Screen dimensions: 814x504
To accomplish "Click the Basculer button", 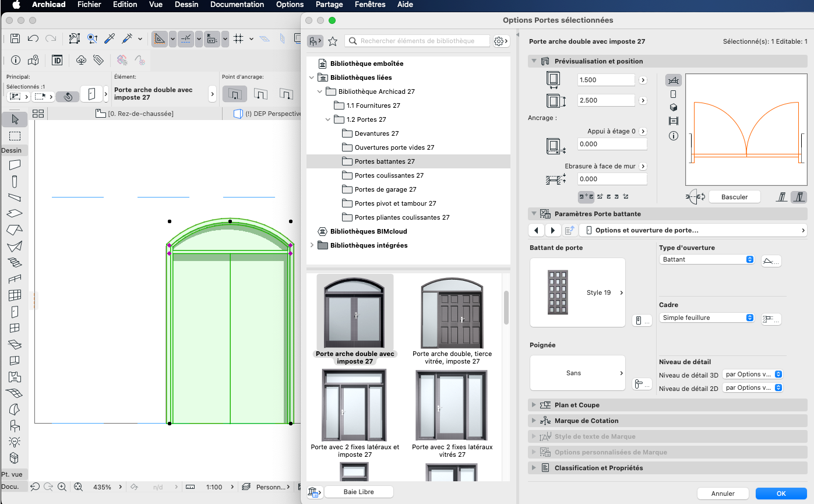I will pos(734,197).
